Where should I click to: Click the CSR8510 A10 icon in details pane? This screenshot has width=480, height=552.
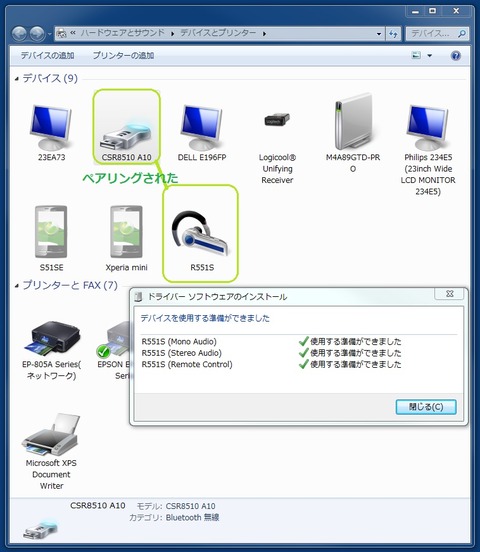(x=40, y=530)
